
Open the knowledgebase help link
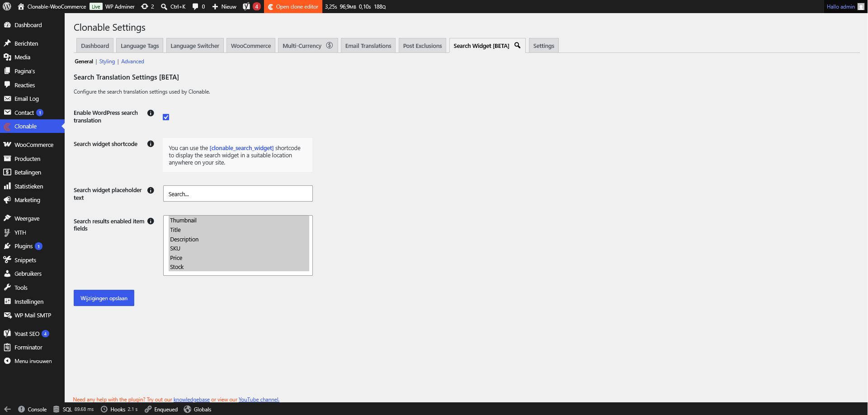coord(192,400)
